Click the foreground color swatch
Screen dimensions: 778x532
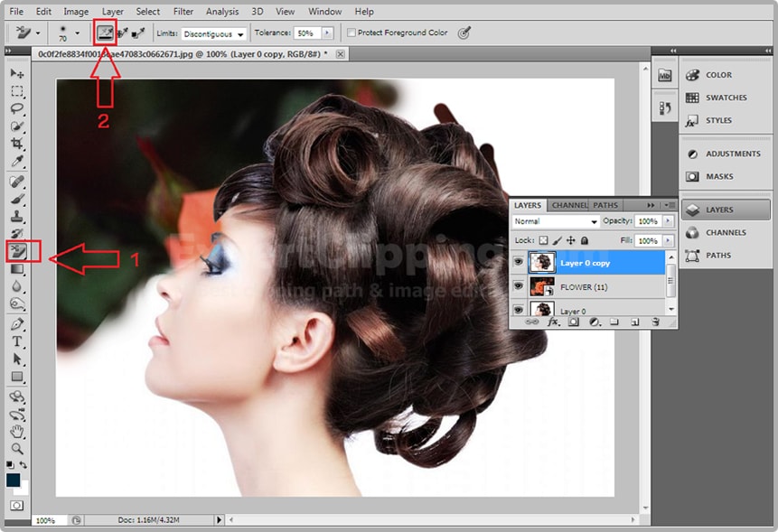(14, 480)
